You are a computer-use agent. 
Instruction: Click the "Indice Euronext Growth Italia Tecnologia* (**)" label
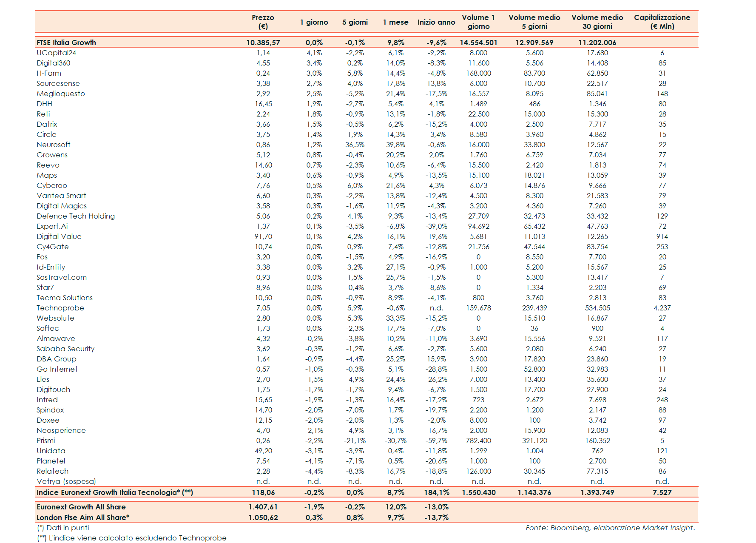coord(115,492)
